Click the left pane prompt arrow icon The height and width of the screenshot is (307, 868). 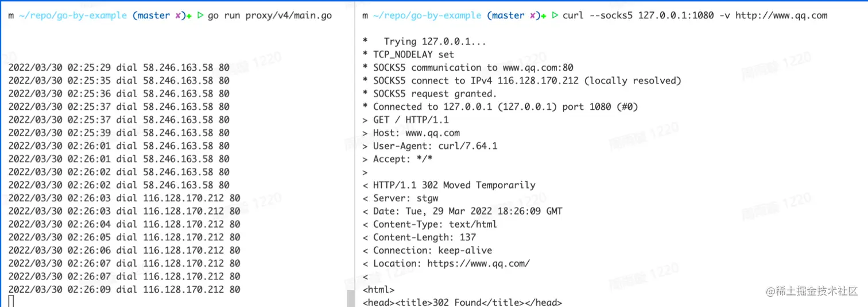click(200, 16)
